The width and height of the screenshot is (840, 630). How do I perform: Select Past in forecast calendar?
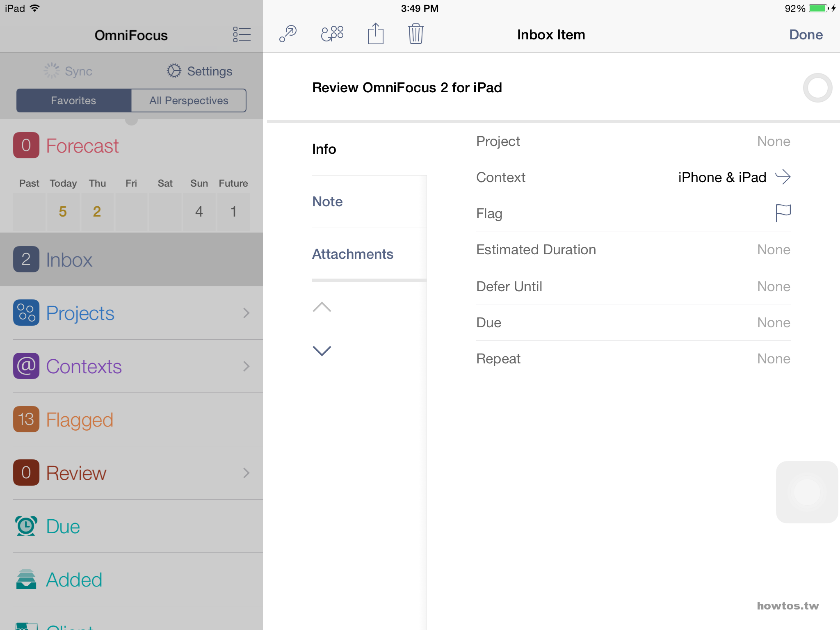[29, 212]
